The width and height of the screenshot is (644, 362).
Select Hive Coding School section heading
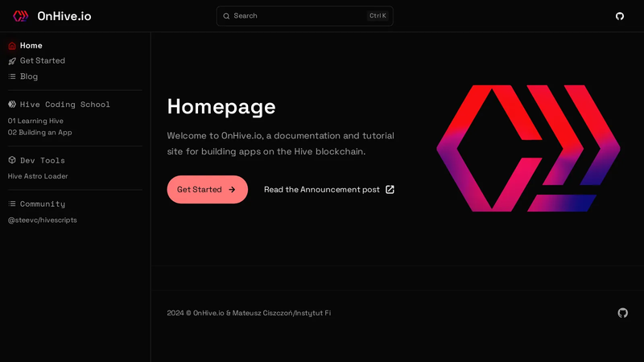65,105
